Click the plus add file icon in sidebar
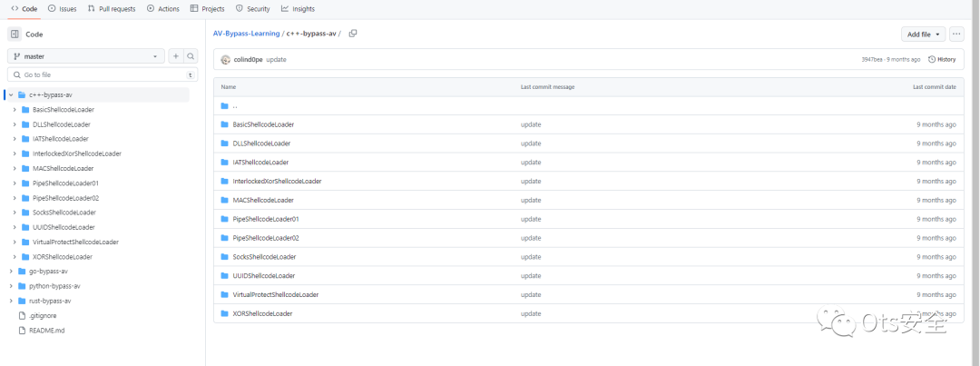 point(176,56)
